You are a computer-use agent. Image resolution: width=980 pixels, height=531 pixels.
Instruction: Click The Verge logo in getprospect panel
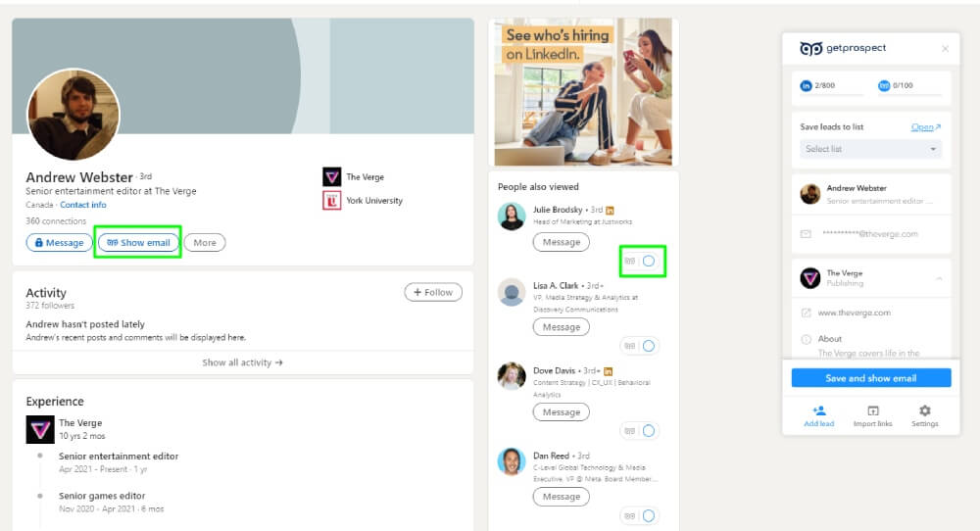(810, 278)
